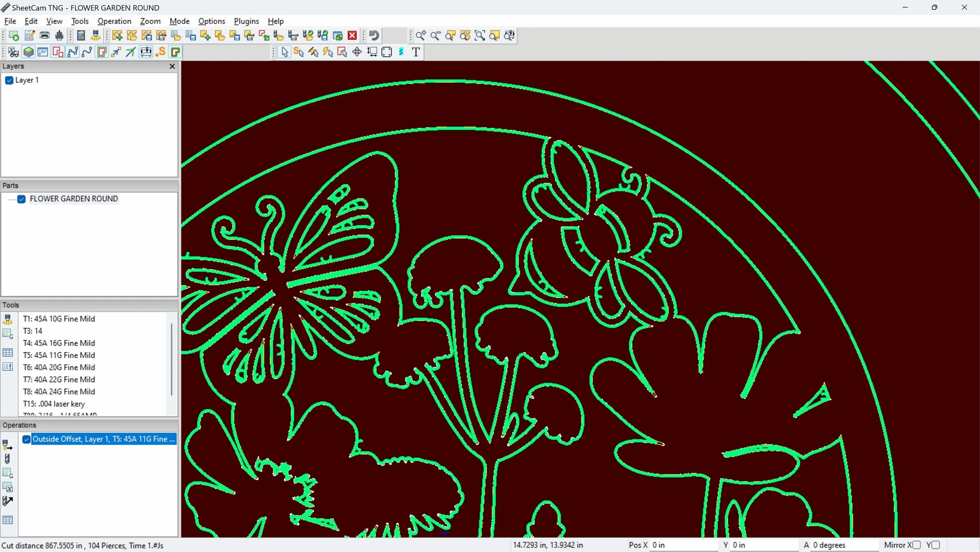Click the angle A degrees input field
The image size is (980, 552).
point(844,545)
